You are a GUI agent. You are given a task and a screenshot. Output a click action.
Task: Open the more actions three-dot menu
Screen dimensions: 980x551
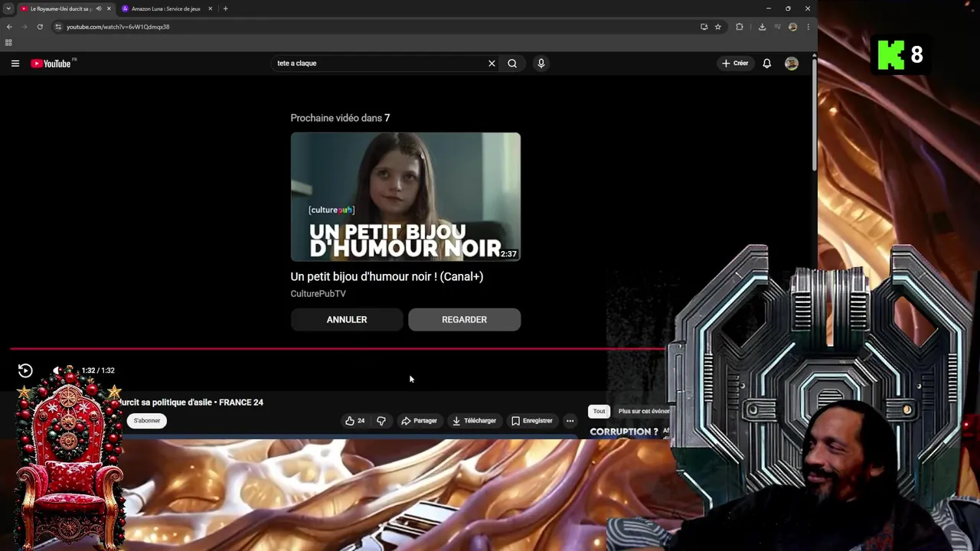click(570, 421)
